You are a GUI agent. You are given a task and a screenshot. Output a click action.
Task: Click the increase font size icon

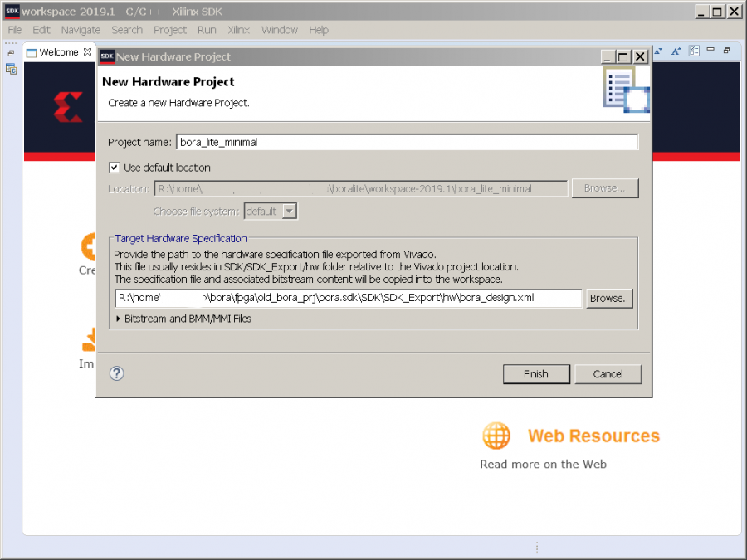click(x=676, y=51)
